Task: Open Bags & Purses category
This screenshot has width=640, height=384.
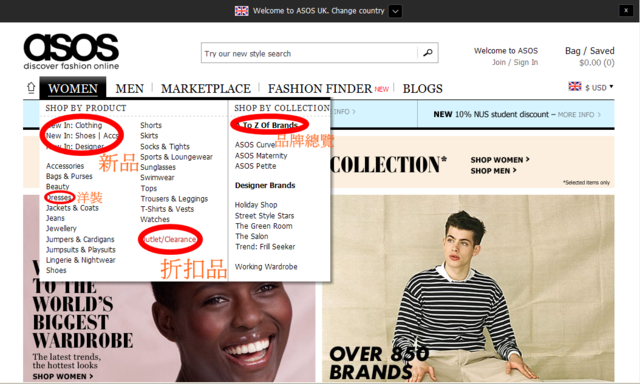Action: tap(69, 176)
